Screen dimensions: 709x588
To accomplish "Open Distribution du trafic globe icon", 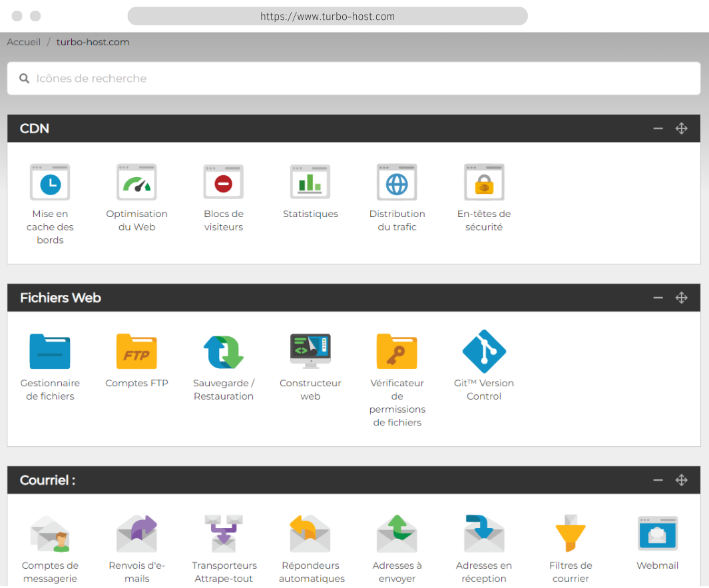I will [397, 182].
